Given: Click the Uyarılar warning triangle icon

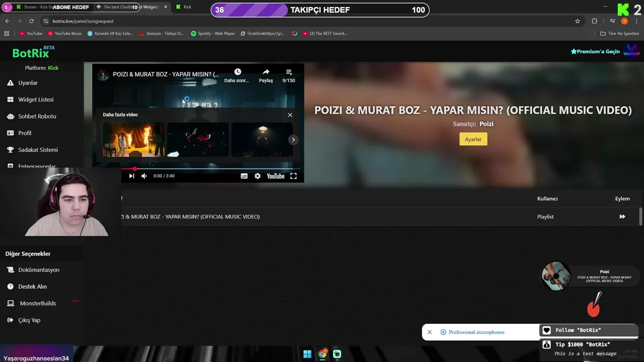Looking at the screenshot, I should [10, 83].
